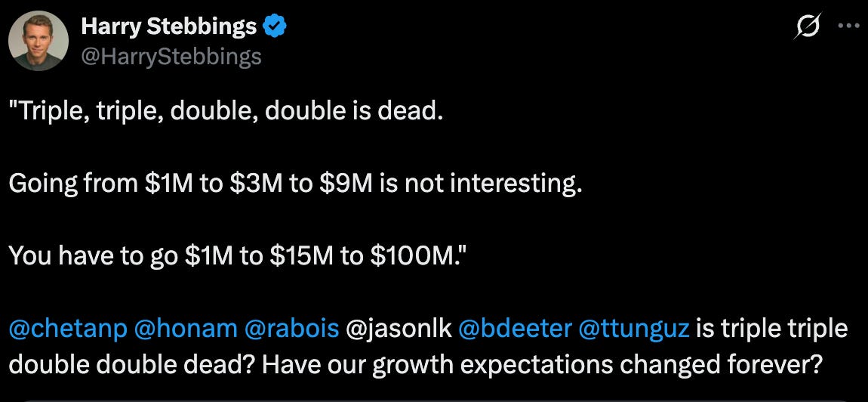
Task: Visit the @honam profile mention
Action: tap(186, 329)
